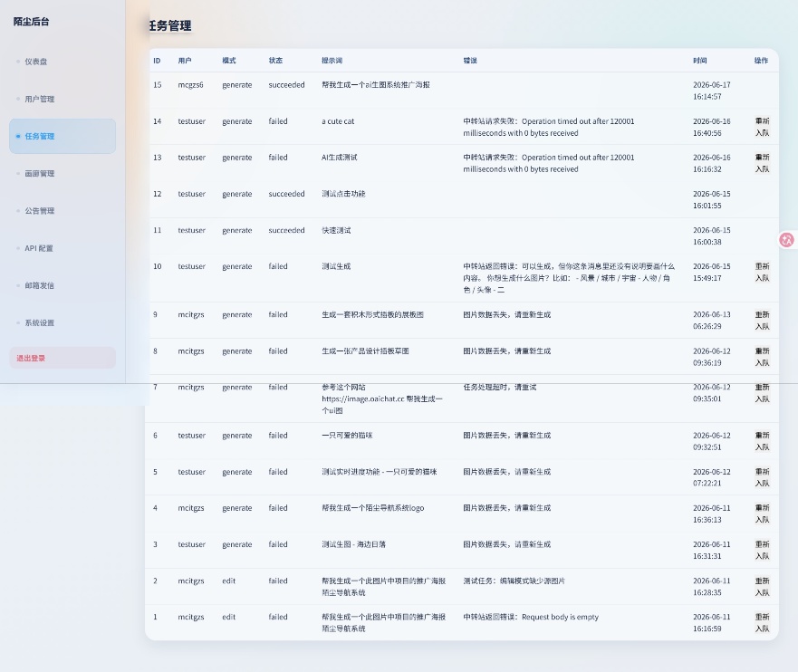Screen dimensions: 798x672
Task: Click the timeout error text of task 14
Action: (549, 127)
